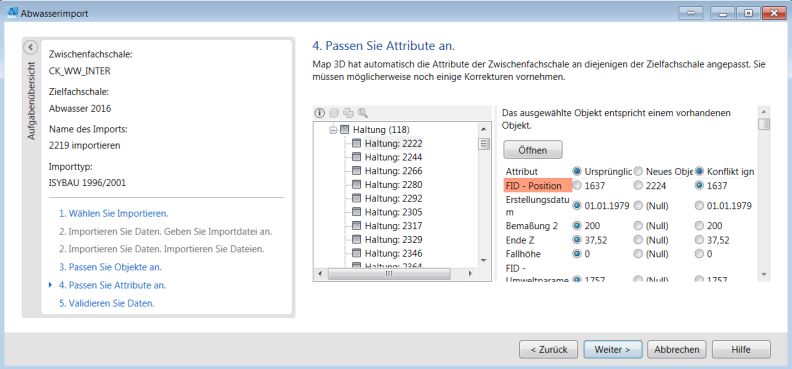This screenshot has height=369, width=792.
Task: Click the table icon beside Haltung (118) node
Action: 344,130
